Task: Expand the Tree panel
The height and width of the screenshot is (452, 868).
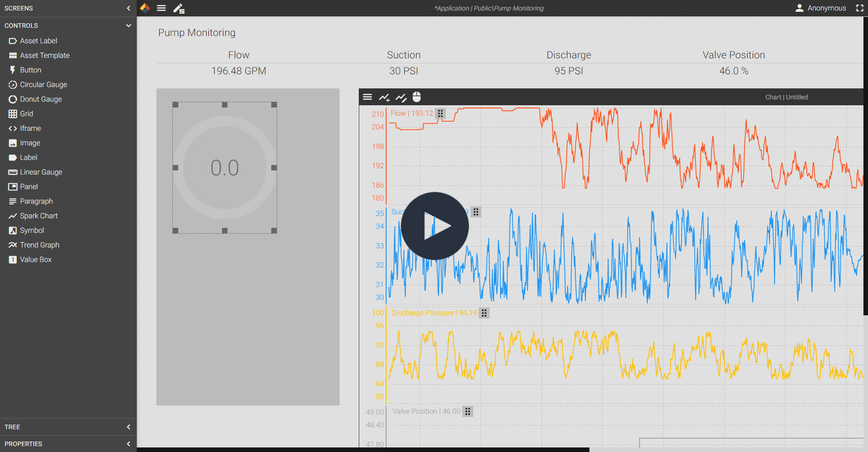Action: (128, 427)
